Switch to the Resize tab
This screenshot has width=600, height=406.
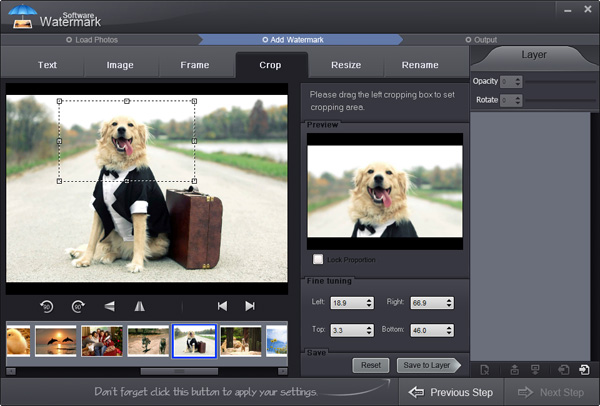(x=346, y=65)
